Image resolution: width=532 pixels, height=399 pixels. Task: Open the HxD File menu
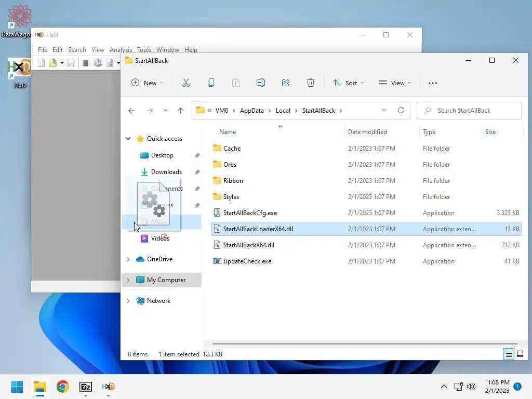point(43,49)
